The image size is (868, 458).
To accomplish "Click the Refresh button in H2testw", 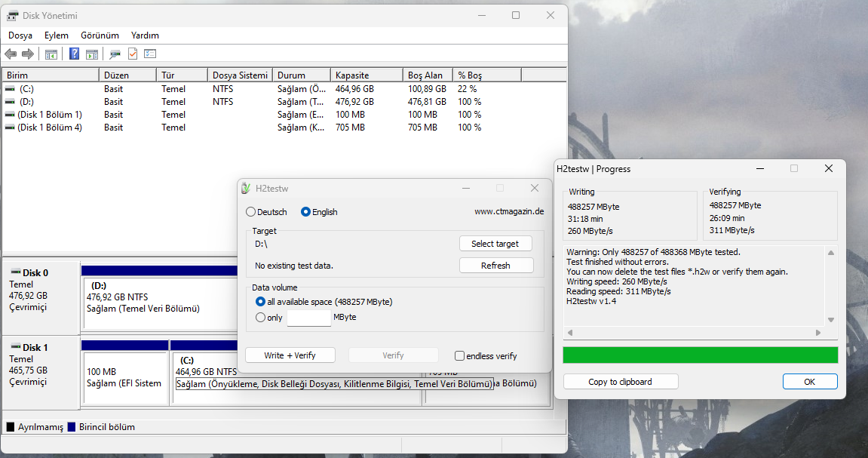I will pyautogui.click(x=496, y=266).
